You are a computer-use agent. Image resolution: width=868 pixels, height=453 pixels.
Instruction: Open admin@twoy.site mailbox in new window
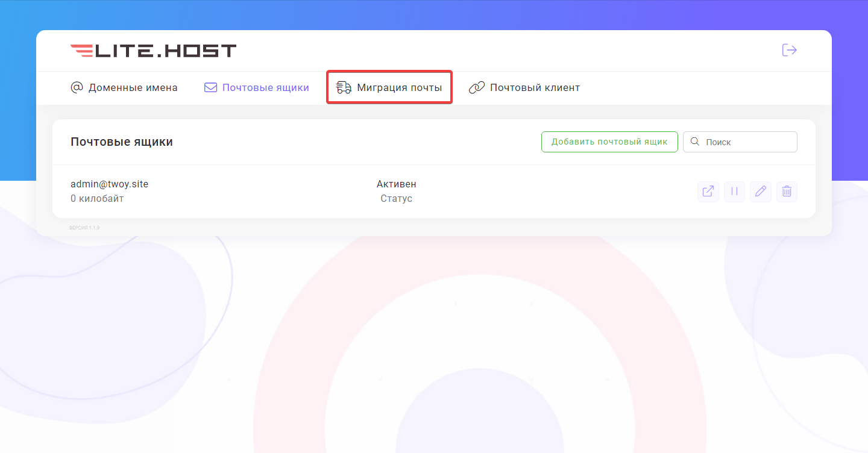708,192
